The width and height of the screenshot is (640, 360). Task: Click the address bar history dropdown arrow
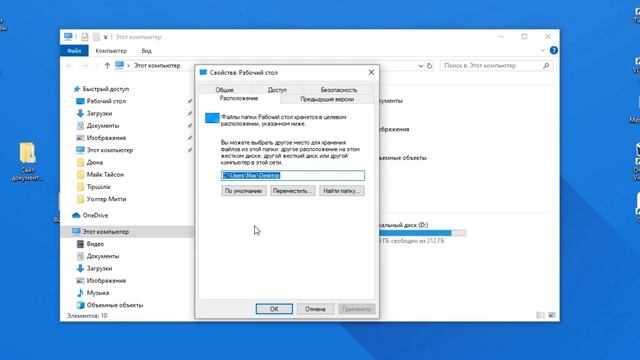(x=420, y=66)
